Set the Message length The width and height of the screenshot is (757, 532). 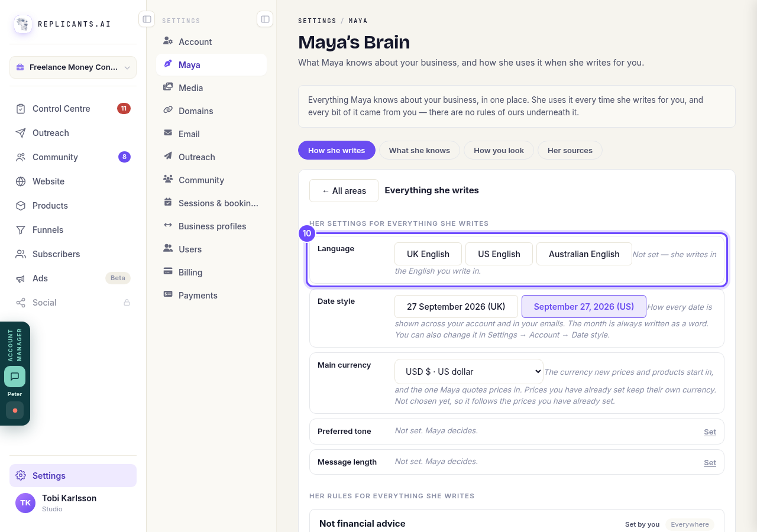click(710, 463)
